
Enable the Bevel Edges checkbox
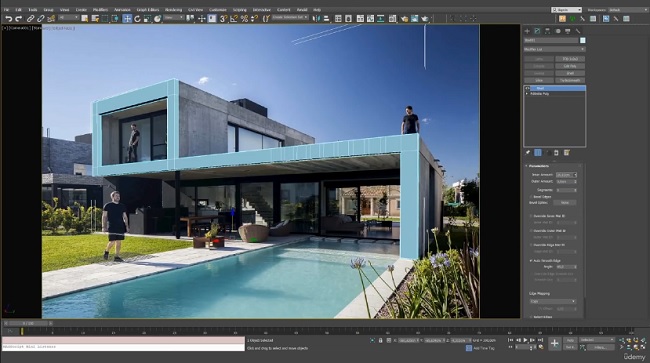pyautogui.click(x=531, y=196)
